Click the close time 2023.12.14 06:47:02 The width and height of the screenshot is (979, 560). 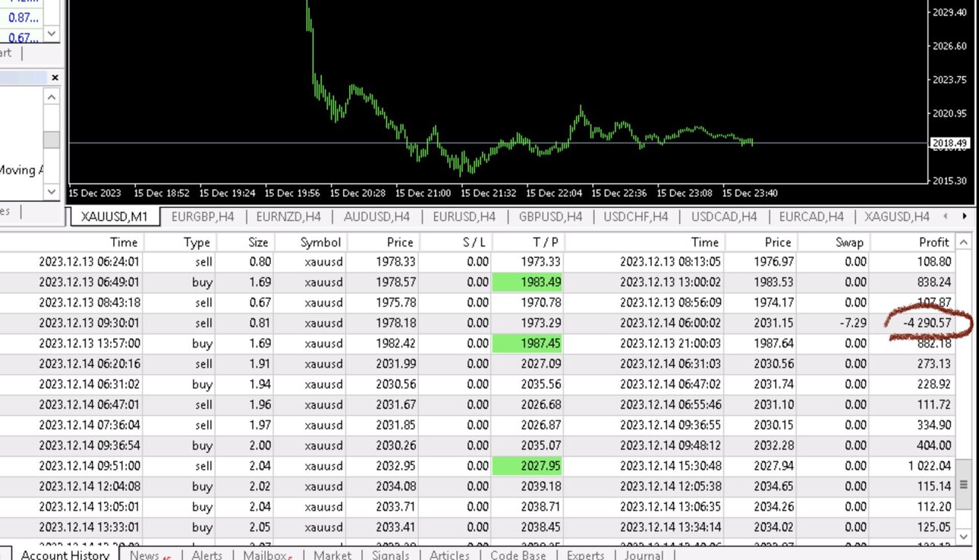point(669,384)
